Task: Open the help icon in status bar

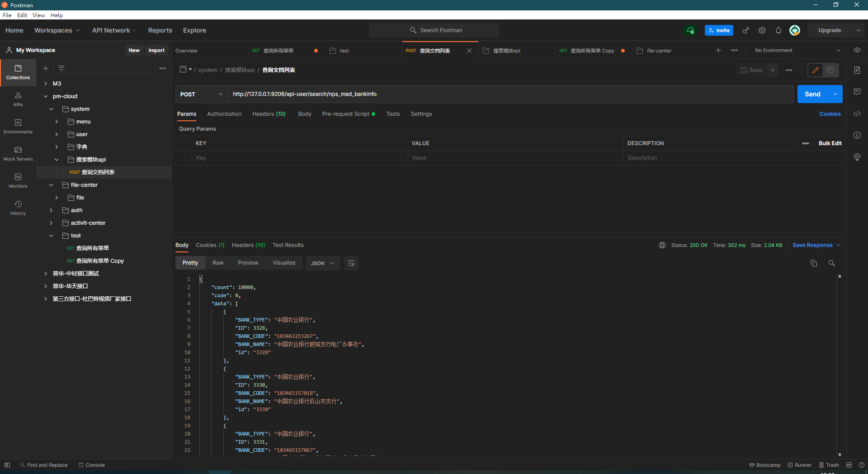Action: (862, 465)
